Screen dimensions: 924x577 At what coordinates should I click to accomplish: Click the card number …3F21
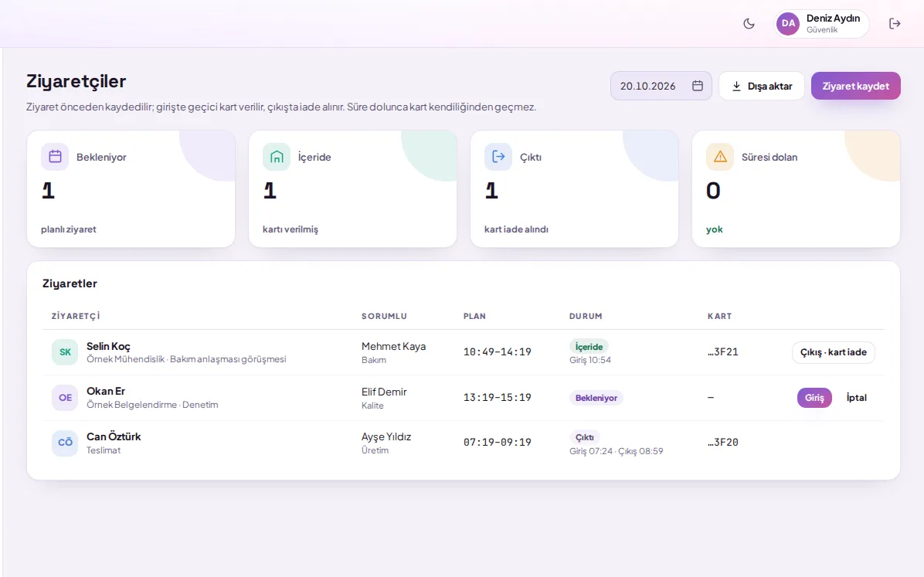point(723,352)
